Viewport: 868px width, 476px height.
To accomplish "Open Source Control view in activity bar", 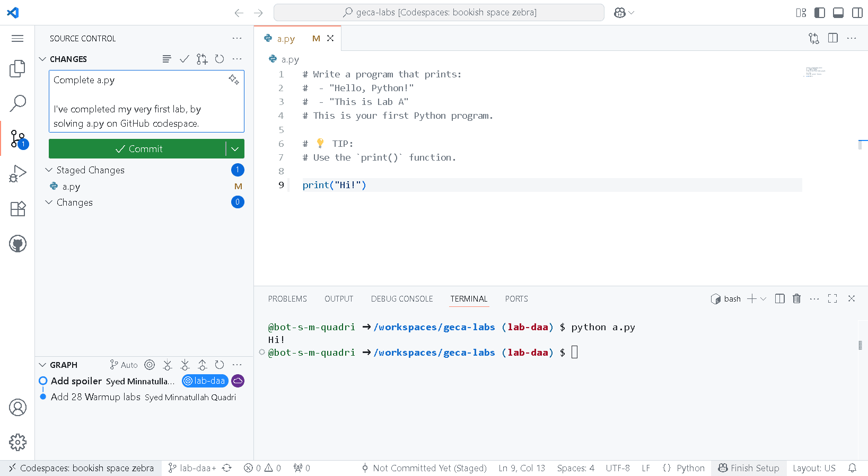I will (17, 139).
